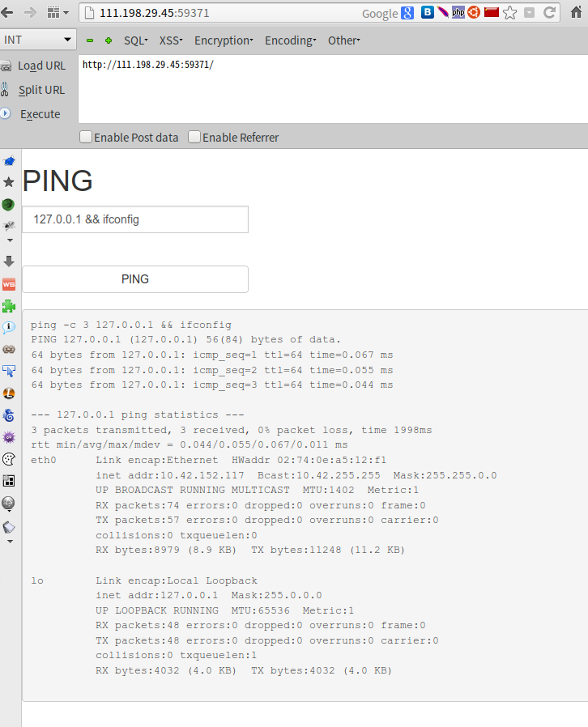
Task: Click the green puzzle piece add-ons icon
Action: tap(9, 306)
